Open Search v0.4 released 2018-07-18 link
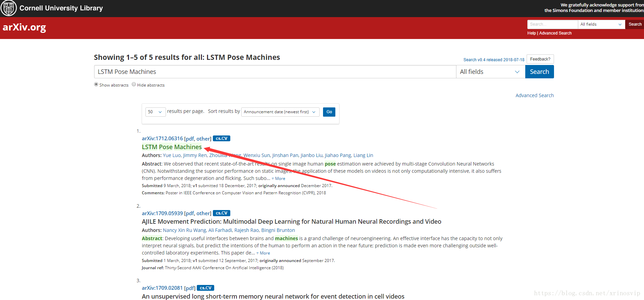This screenshot has width=644, height=300. tap(494, 60)
